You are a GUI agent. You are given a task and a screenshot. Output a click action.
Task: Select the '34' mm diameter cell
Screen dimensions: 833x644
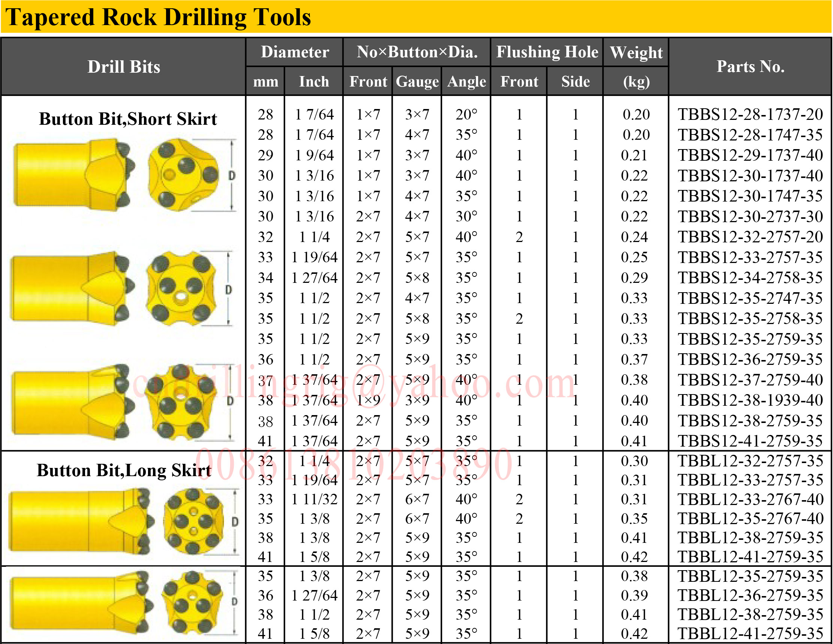point(265,278)
